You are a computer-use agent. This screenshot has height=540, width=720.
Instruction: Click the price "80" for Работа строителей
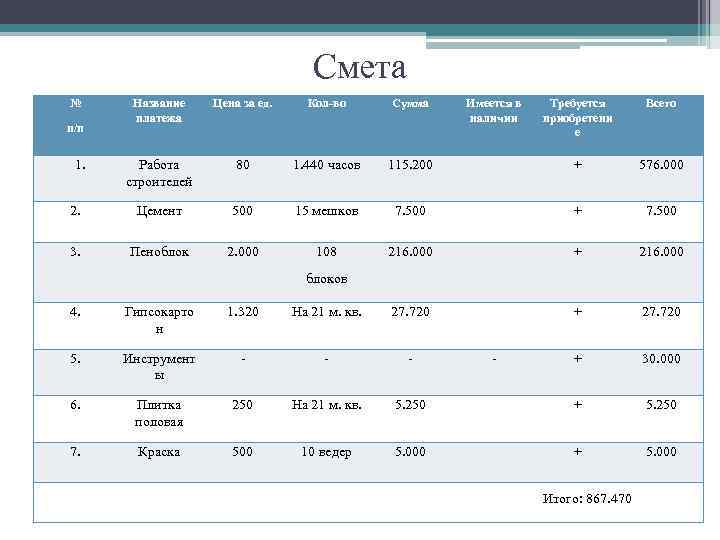click(x=242, y=165)
